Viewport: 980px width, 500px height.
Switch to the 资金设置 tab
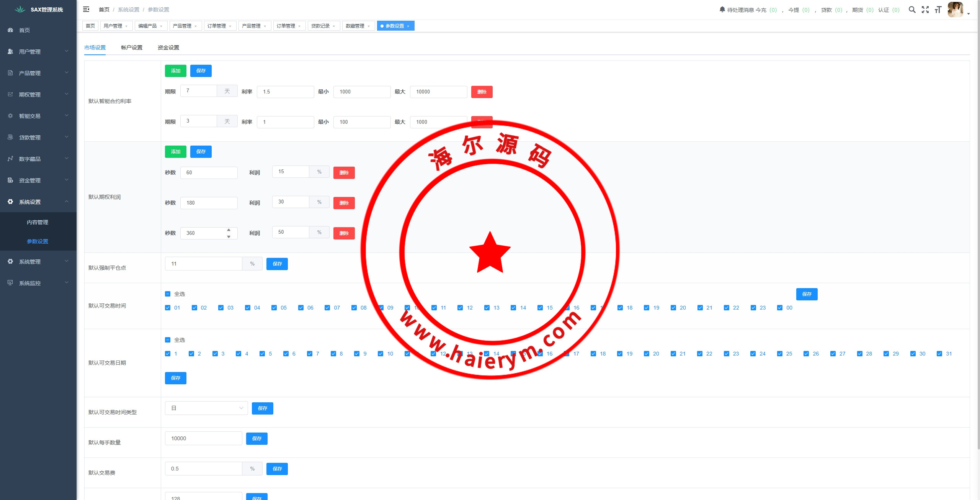[x=168, y=48]
